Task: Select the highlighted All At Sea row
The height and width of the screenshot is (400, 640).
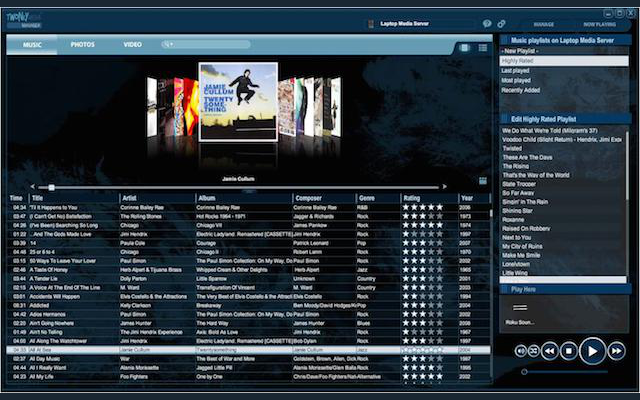Action: (x=249, y=350)
